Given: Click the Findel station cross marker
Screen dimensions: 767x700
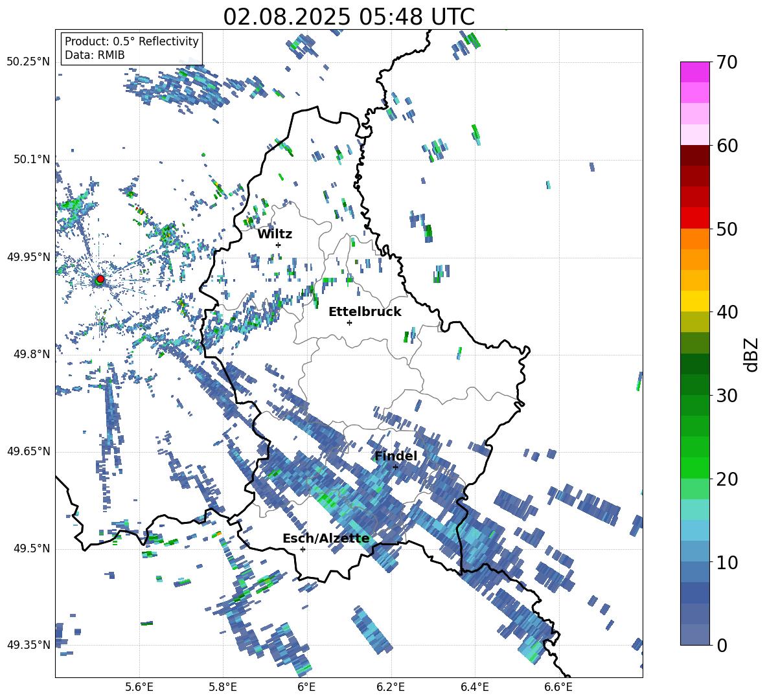Looking at the screenshot, I should pos(395,467).
